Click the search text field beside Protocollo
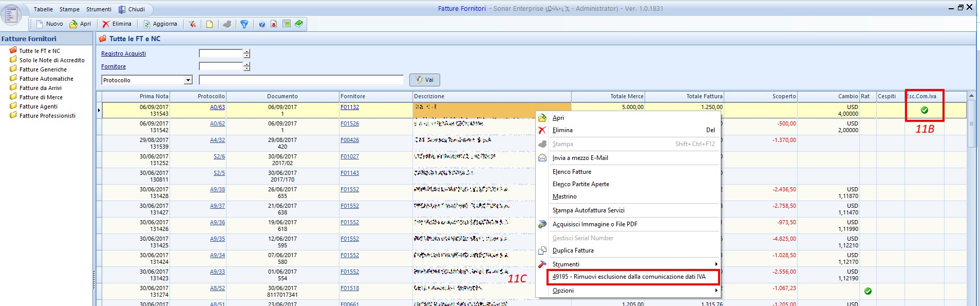 pyautogui.click(x=301, y=80)
